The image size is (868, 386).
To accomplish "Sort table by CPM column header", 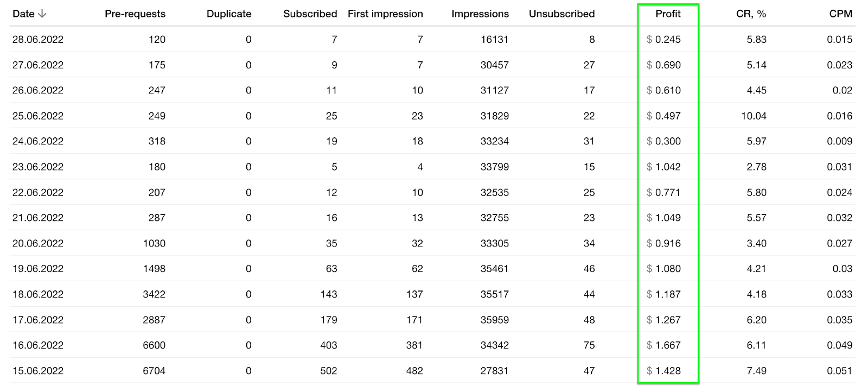I will pos(840,14).
